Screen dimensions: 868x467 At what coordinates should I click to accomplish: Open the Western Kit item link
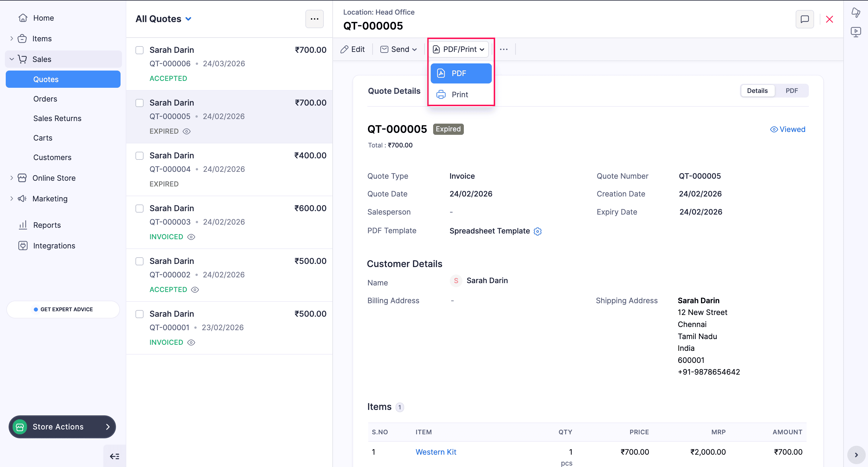point(436,452)
